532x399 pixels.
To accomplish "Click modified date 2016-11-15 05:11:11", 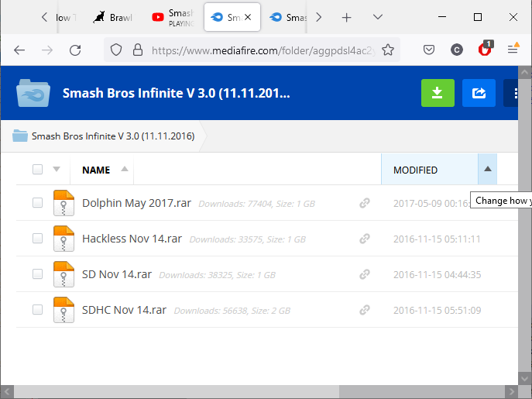I will click(437, 239).
